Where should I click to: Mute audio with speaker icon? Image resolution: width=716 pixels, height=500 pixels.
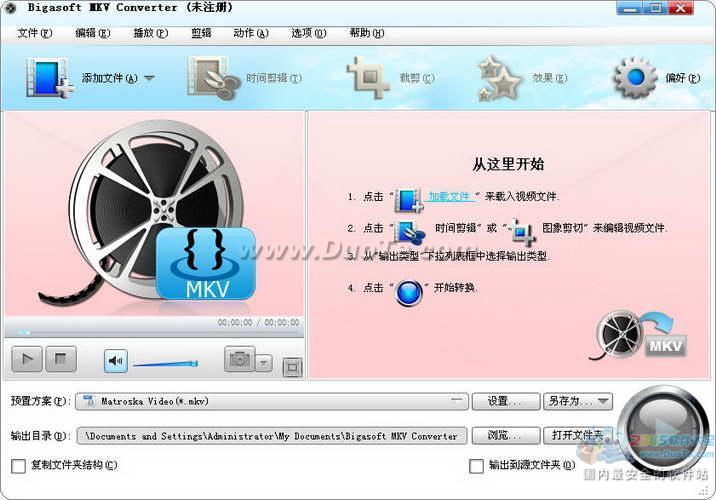click(x=116, y=361)
